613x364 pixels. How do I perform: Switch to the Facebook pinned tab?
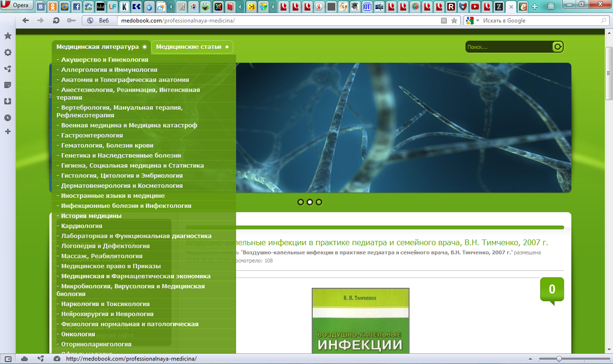pos(76,7)
